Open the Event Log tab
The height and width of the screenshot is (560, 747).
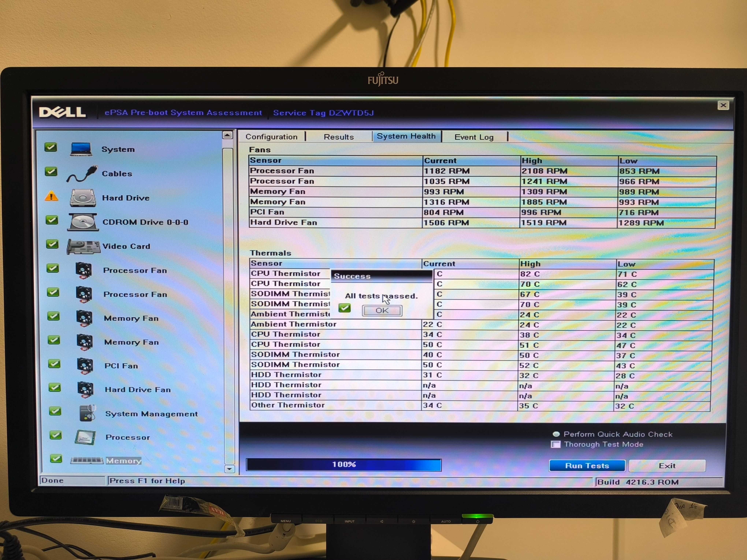[474, 137]
